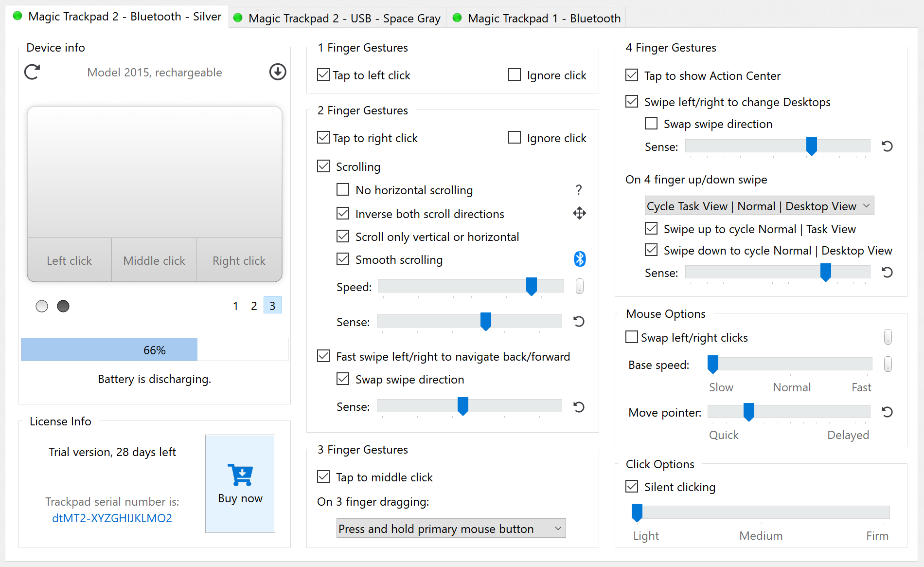Click the Move pointer slider handle
Screen dimensions: 924x567
coord(748,412)
